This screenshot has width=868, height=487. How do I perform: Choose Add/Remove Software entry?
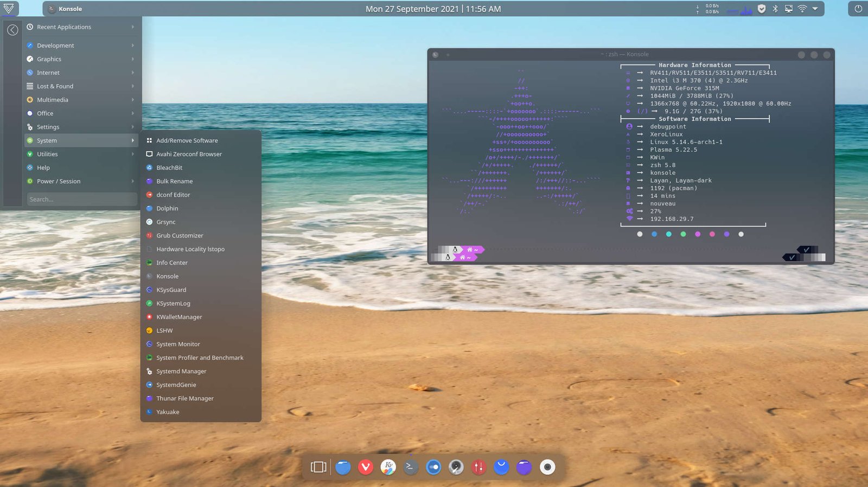(187, 140)
